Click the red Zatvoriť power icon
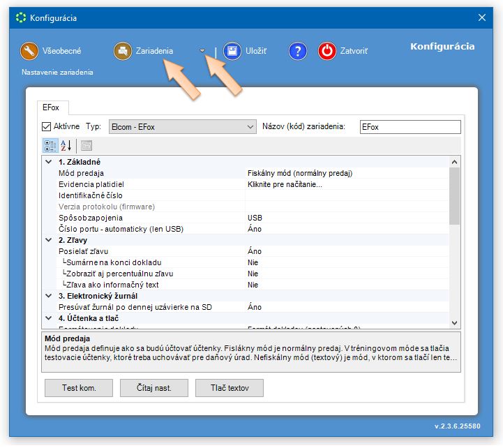Screen dimensions: 503x448 tap(327, 51)
